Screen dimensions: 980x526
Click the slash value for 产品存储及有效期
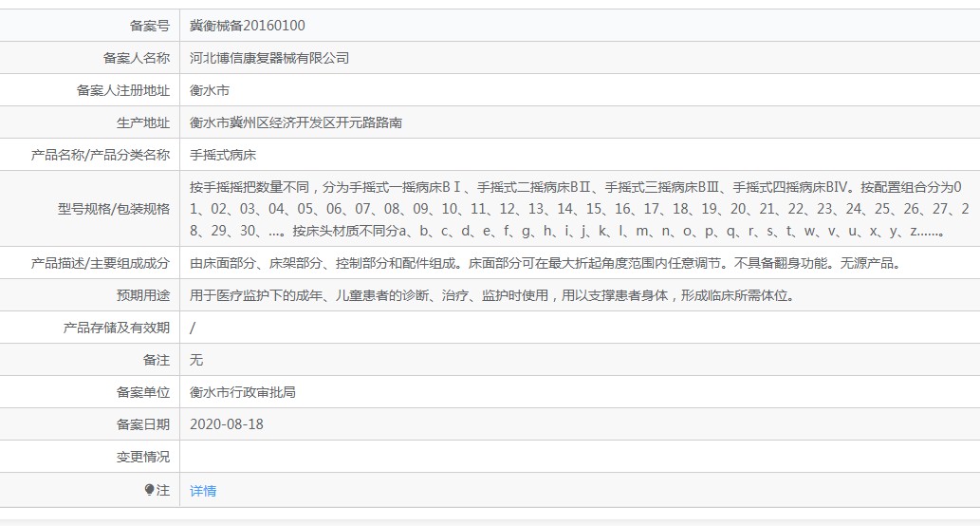point(193,328)
